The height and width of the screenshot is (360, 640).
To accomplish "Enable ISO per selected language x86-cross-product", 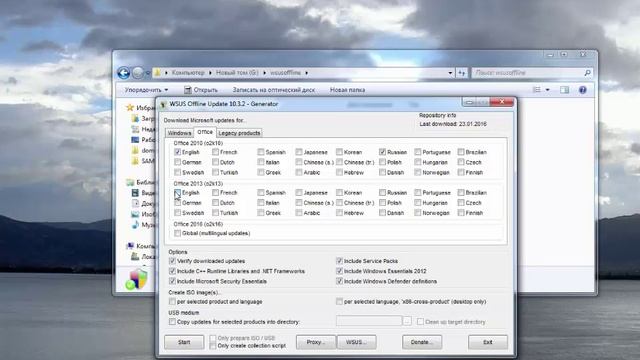I will [339, 302].
